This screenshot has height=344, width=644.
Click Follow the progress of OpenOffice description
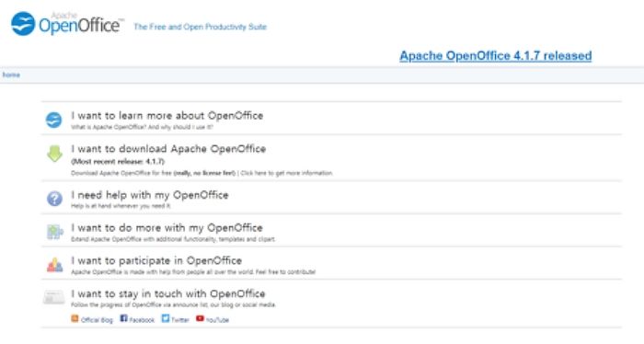(x=173, y=305)
